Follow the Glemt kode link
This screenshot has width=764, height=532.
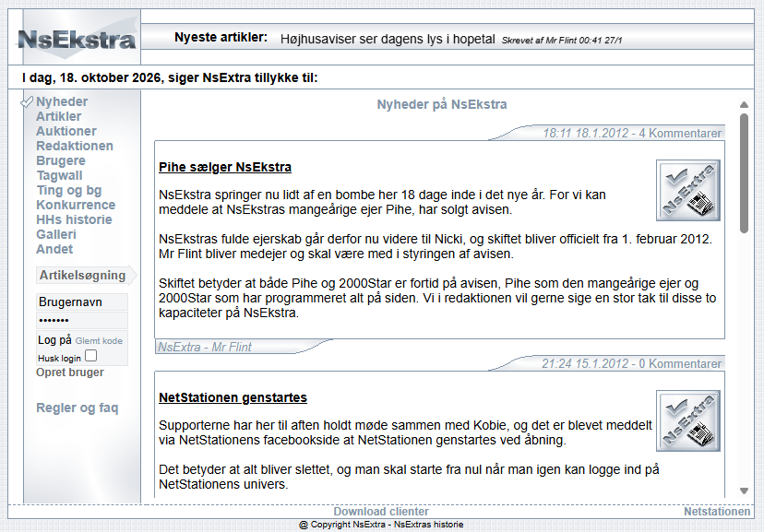[99, 341]
